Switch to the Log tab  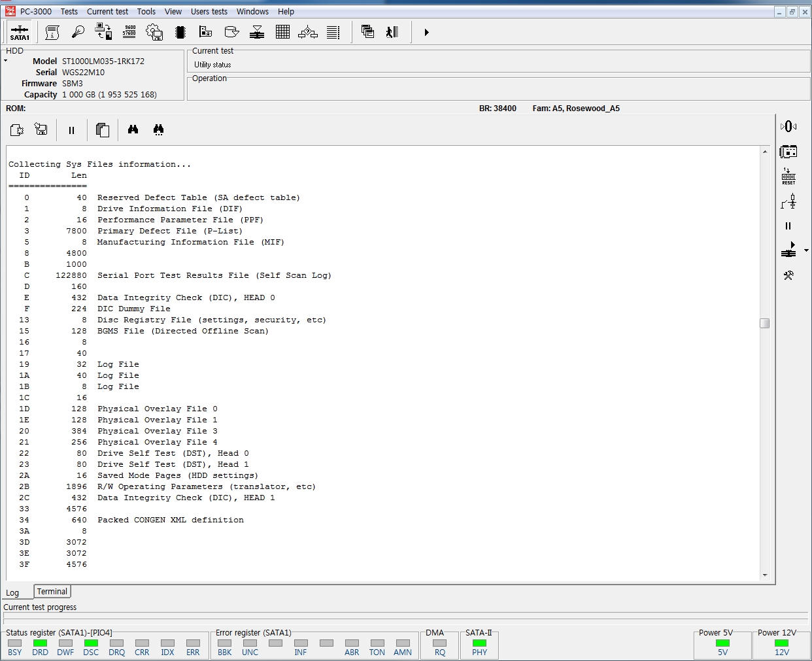point(13,592)
